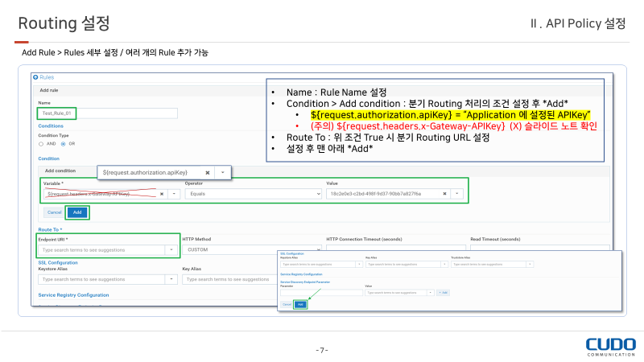
Task: Clear the request.authorization.apiKey popup with its X icon
Action: click(x=207, y=172)
